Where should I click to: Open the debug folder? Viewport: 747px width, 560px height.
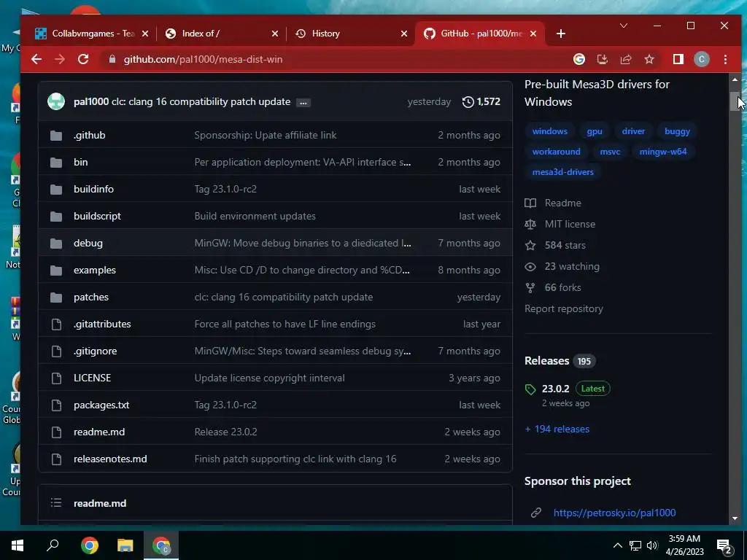(88, 243)
